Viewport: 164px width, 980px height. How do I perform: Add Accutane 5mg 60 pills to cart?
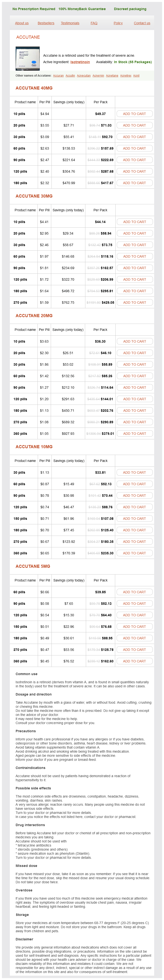[134, 592]
